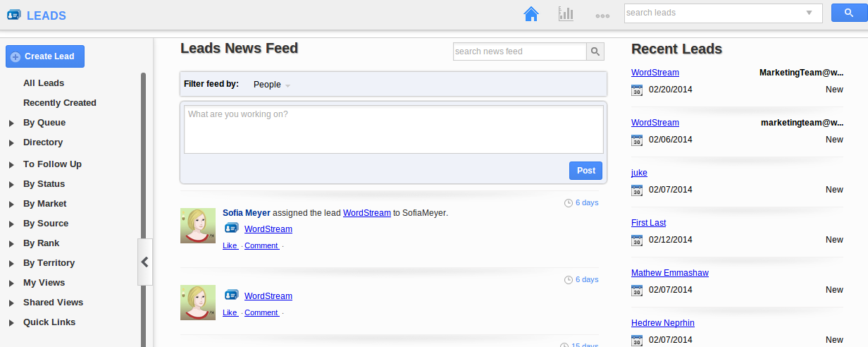Click the Post button
Viewport: 868px width, 347px height.
(585, 171)
